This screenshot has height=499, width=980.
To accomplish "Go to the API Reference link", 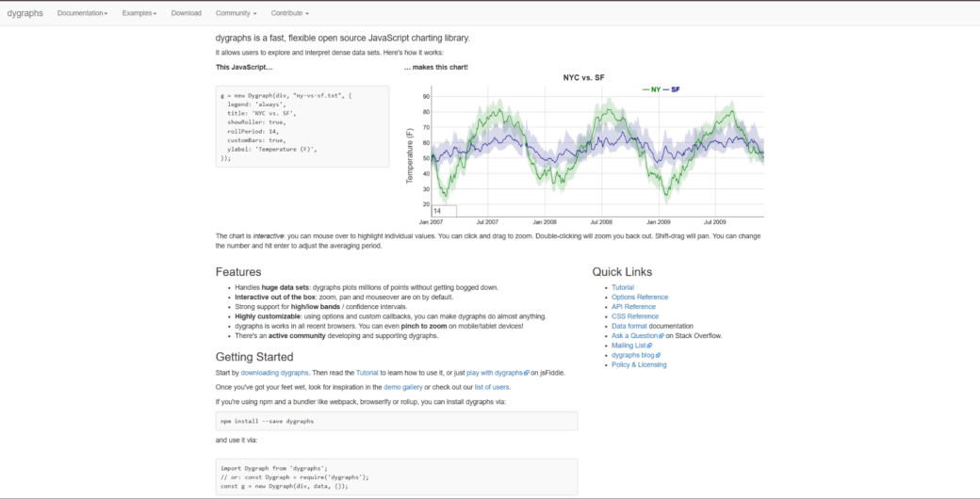I will pyautogui.click(x=634, y=307).
